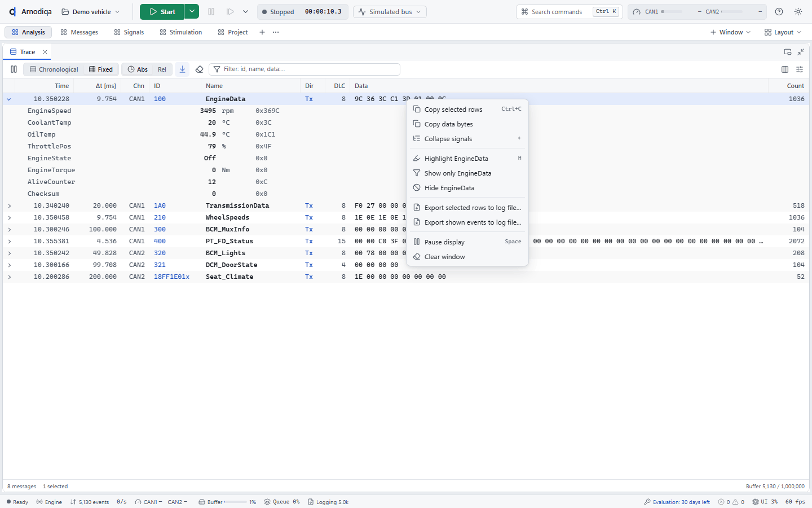Image resolution: width=812 pixels, height=508 pixels.
Task: Open the help icon in top bar
Action: coord(779,12)
